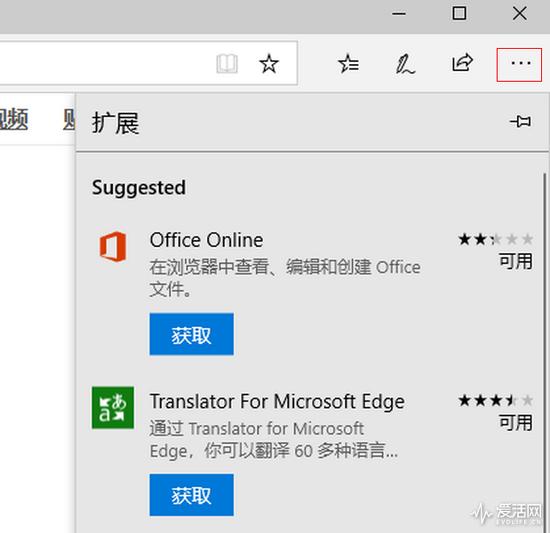Click the Office Online description text
Image resolution: width=550 pixels, height=533 pixels.
coord(285,278)
